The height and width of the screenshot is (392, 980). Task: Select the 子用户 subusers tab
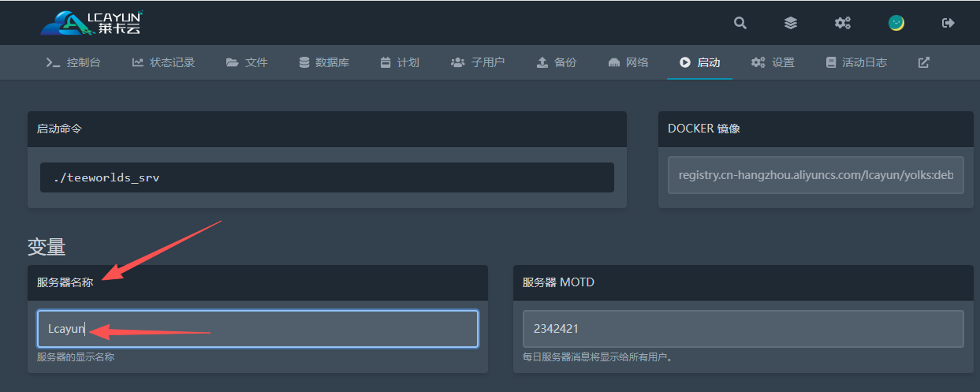[478, 62]
